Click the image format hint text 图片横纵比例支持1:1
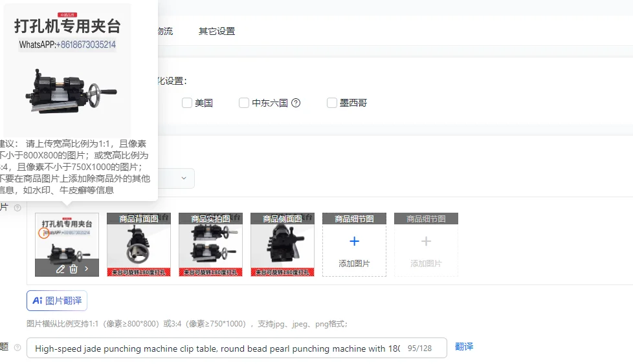This screenshot has width=633, height=364. pos(187,324)
